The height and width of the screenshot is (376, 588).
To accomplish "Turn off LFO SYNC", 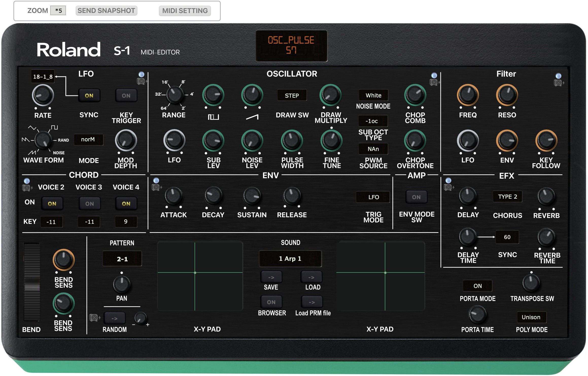I will point(89,96).
